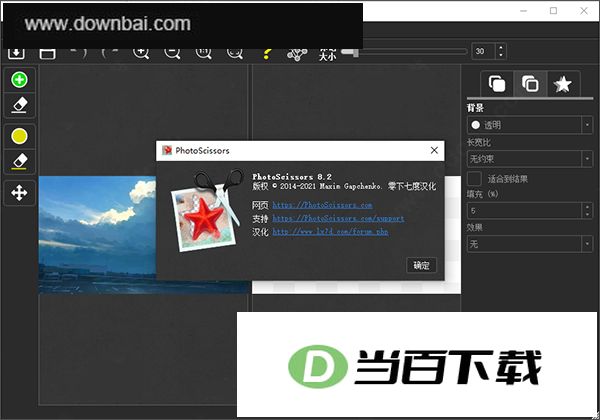Click the connected nodes icon in the toolbar
Viewport: 600px width, 420px height.
click(297, 54)
